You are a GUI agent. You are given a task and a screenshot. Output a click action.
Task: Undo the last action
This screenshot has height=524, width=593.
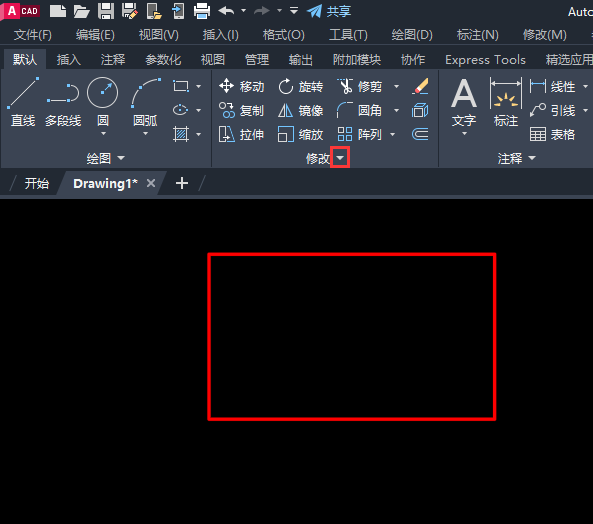click(x=227, y=11)
